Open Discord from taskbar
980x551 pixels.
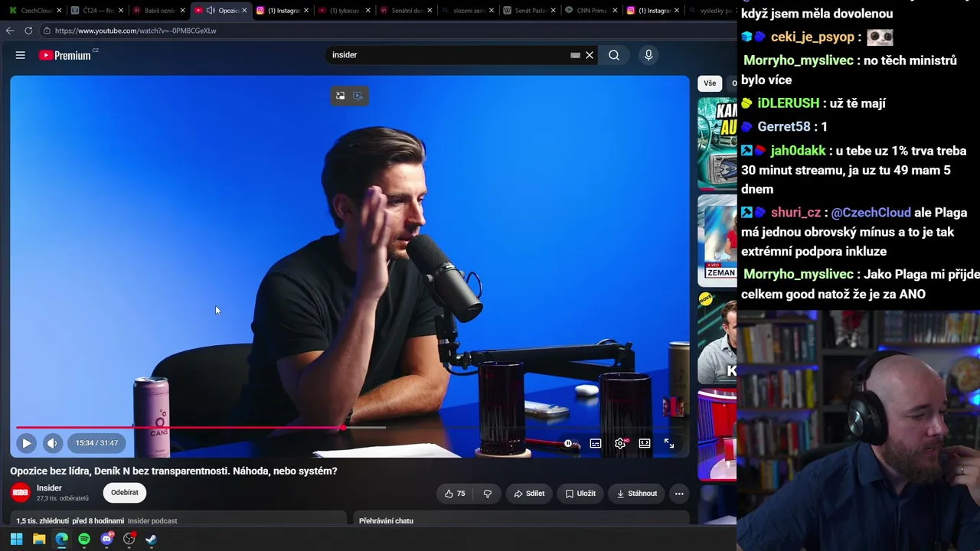pyautogui.click(x=106, y=539)
